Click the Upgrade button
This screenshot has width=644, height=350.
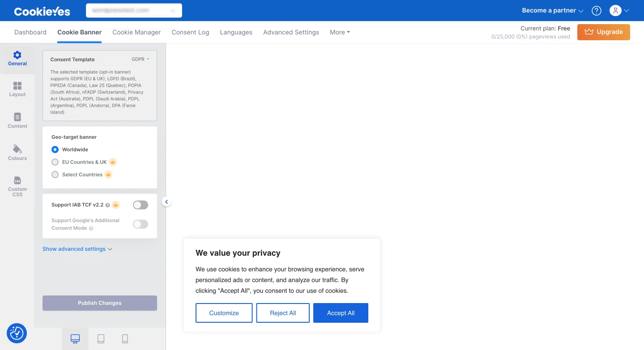(603, 32)
